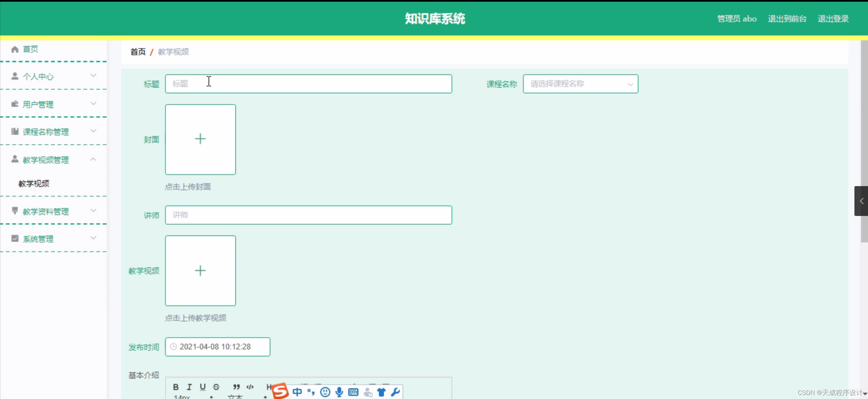Viewport: 868px width, 399px height.
Task: Toggle underline formatting in the editor
Action: point(203,387)
